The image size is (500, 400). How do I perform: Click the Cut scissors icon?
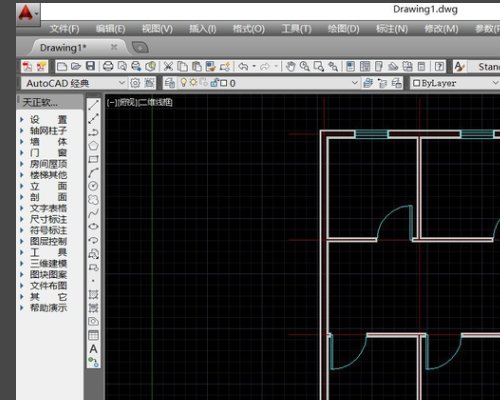click(x=168, y=66)
